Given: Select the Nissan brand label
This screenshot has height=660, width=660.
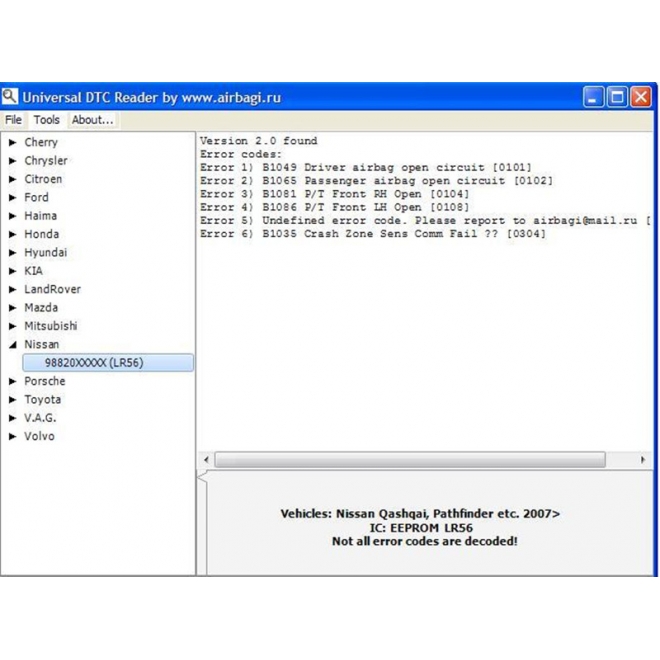Looking at the screenshot, I should pyautogui.click(x=41, y=345).
